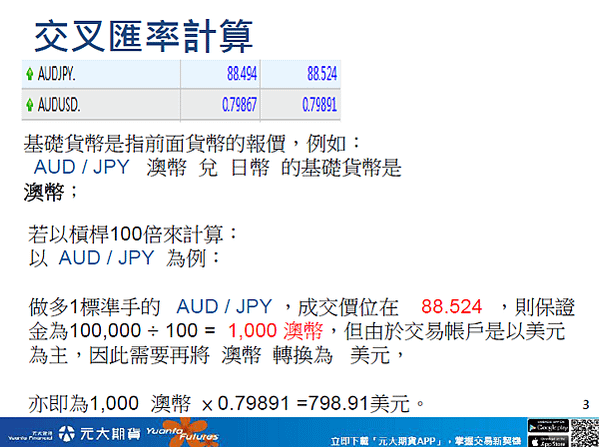Click the AUDUSD ask price 0.79891 in table
Screen dimensions: 599x447
click(319, 104)
